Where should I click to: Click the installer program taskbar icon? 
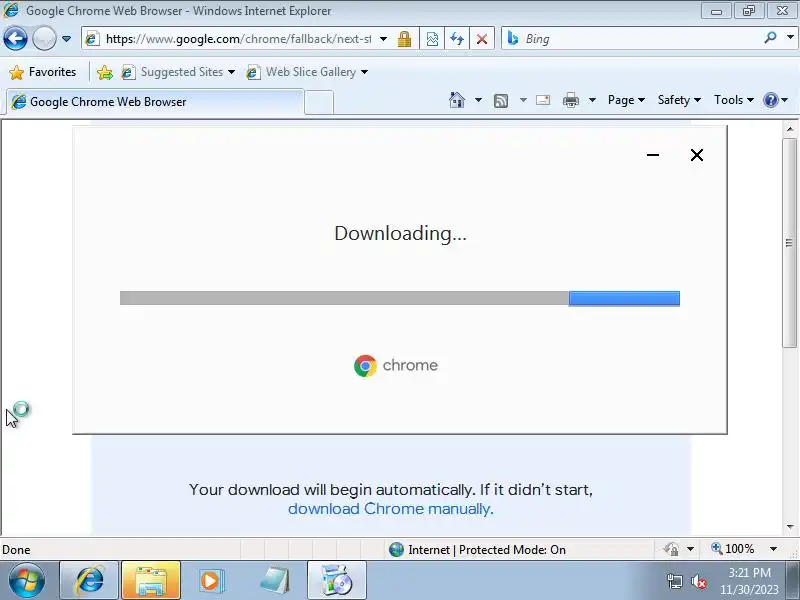(x=336, y=581)
